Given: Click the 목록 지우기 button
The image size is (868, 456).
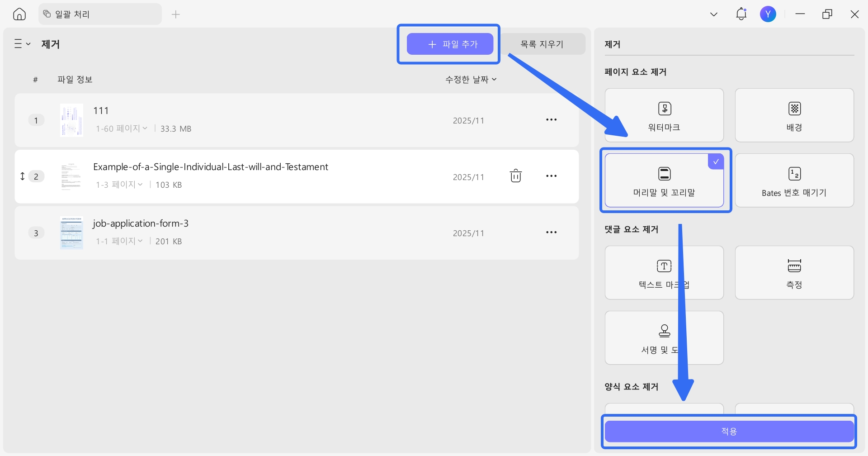Looking at the screenshot, I should coord(542,44).
